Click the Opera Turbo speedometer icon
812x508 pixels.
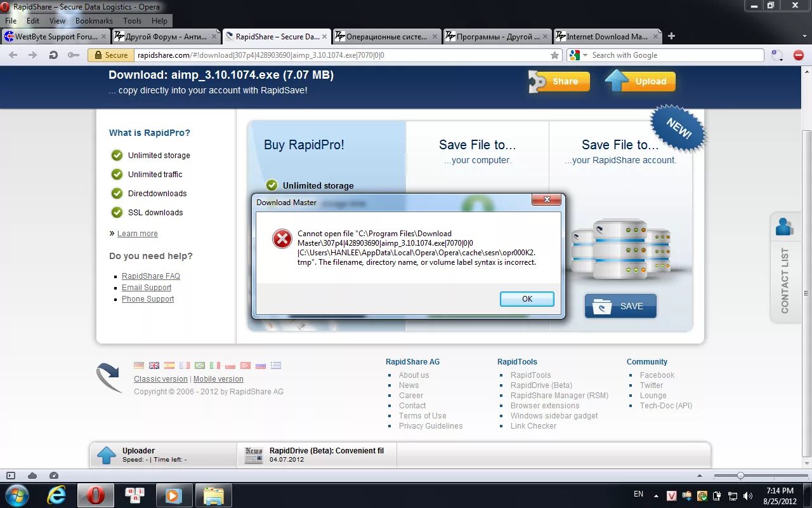tap(54, 476)
